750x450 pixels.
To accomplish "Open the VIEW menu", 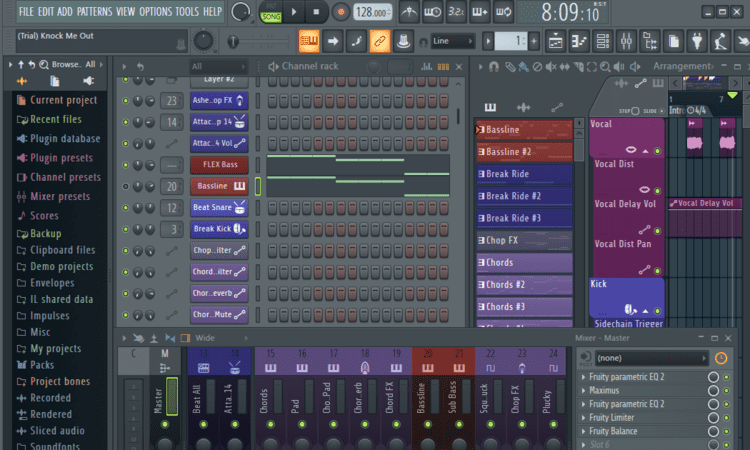I will [125, 11].
